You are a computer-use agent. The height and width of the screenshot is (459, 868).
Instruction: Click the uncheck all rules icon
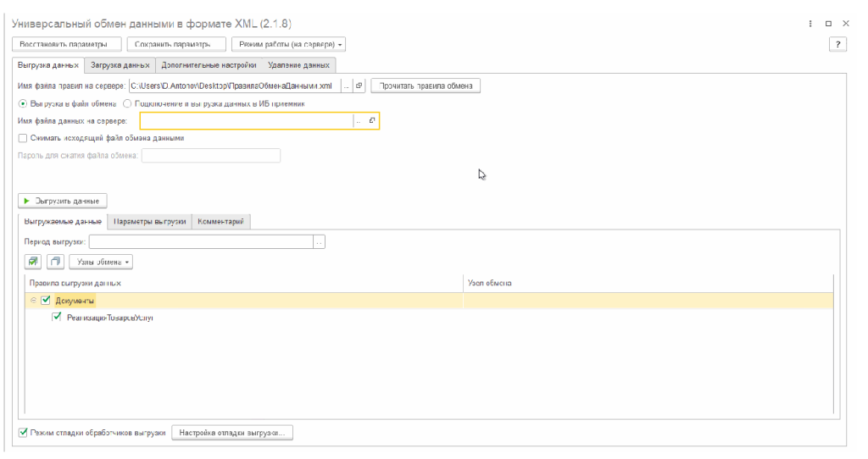[55, 262]
